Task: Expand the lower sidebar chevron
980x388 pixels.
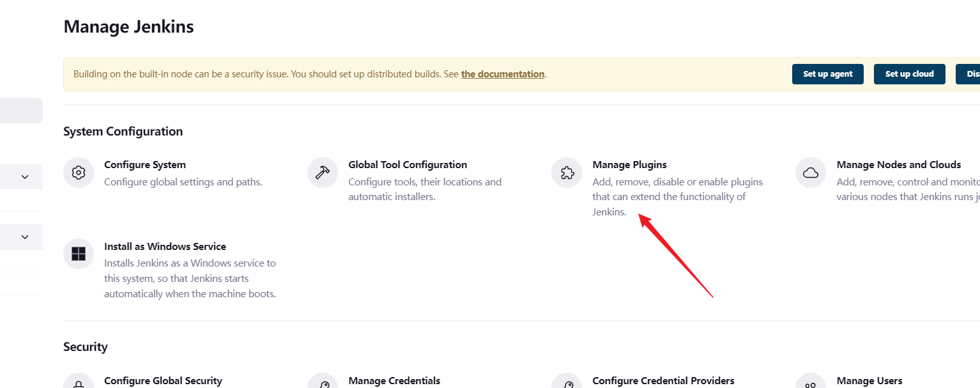Action: click(x=25, y=237)
